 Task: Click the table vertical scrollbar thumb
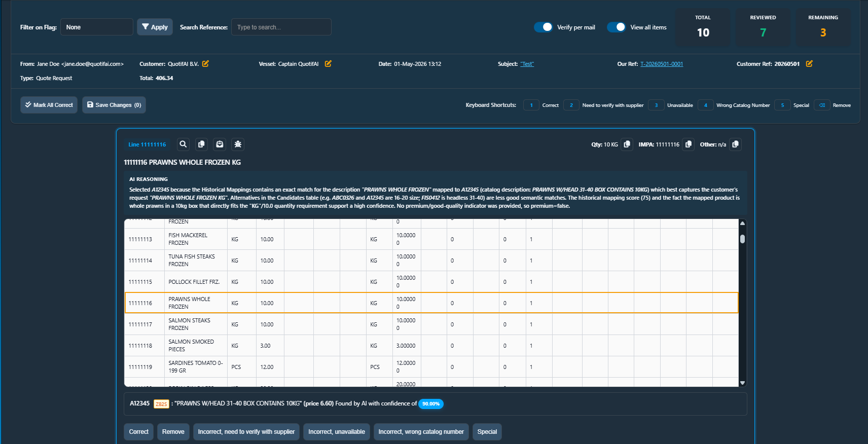point(742,239)
